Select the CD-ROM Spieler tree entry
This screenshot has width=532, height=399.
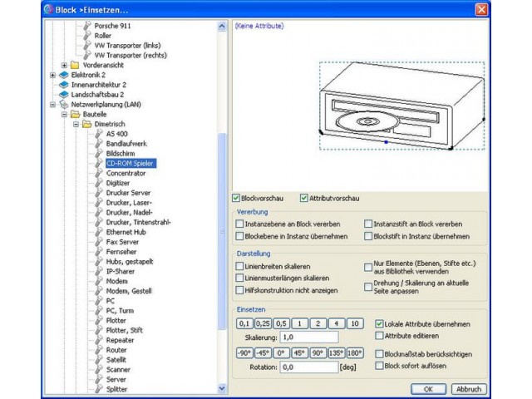131,163
